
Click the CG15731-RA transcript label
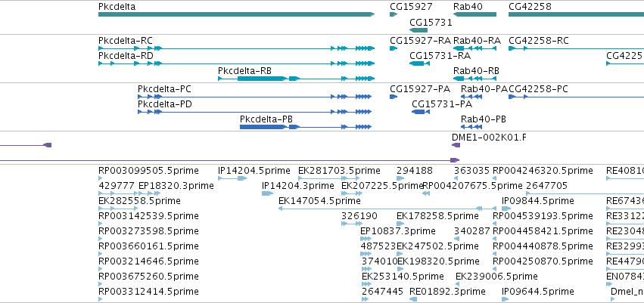point(440,56)
